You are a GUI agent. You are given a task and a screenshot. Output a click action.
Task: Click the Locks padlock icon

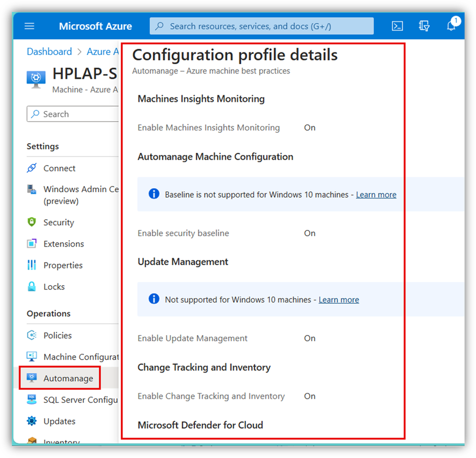pyautogui.click(x=32, y=286)
